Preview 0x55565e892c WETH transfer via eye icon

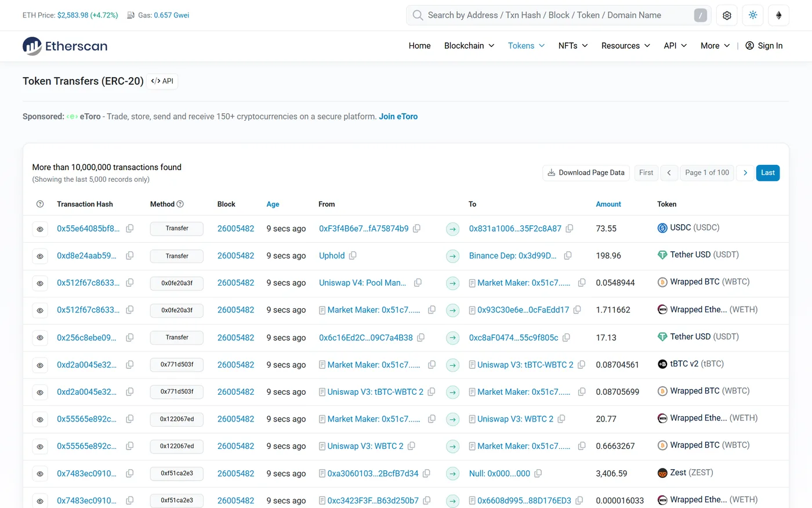[x=40, y=420]
